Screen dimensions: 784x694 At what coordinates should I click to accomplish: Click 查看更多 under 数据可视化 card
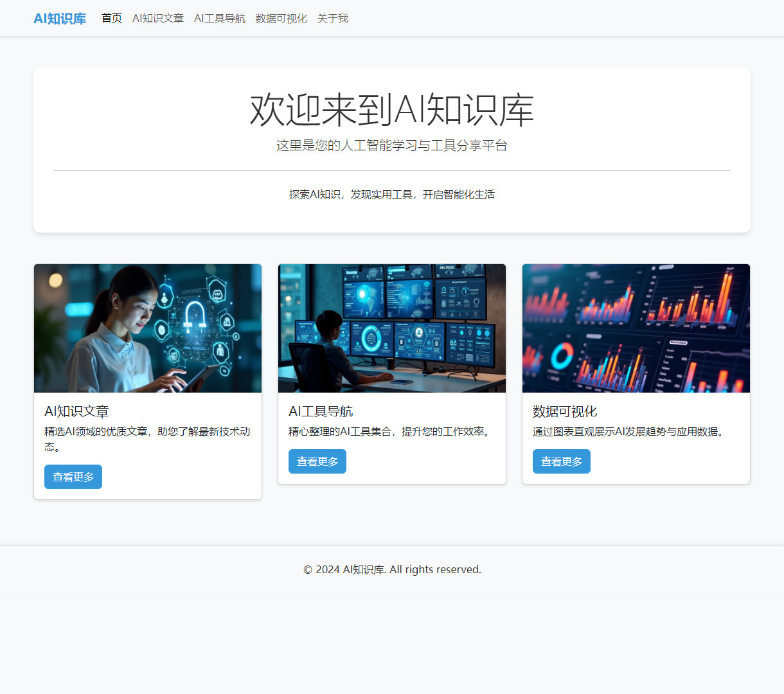(561, 461)
